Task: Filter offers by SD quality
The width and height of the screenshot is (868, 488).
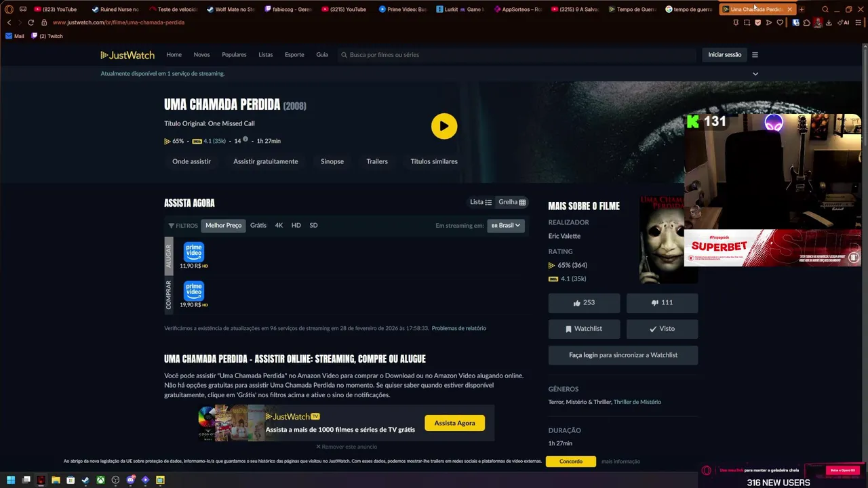Action: click(313, 226)
